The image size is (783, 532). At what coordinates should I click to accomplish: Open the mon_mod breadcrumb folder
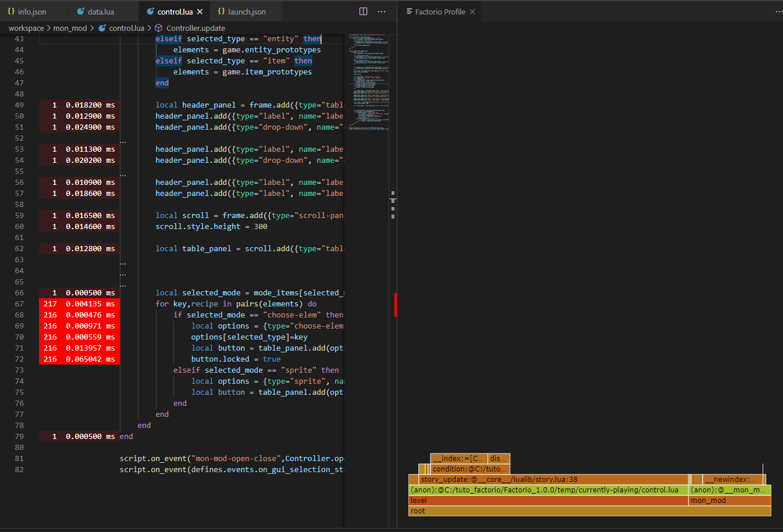click(70, 28)
